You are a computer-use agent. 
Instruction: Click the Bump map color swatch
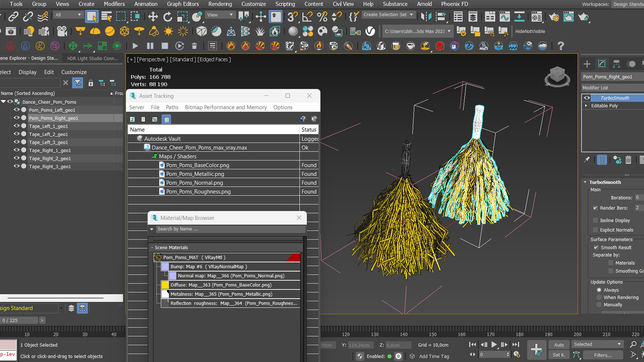click(165, 267)
